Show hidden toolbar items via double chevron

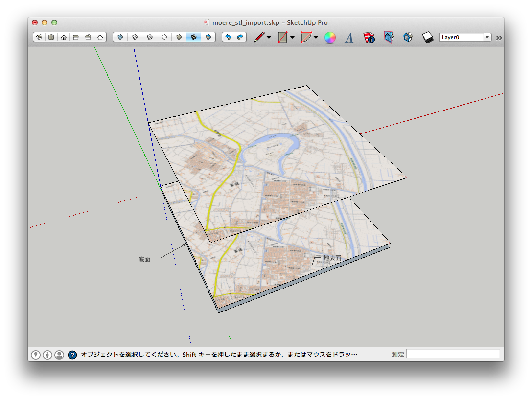click(499, 37)
